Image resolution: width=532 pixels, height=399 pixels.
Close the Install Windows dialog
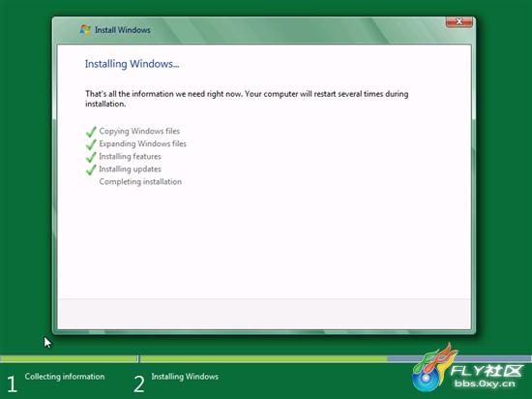[x=459, y=21]
